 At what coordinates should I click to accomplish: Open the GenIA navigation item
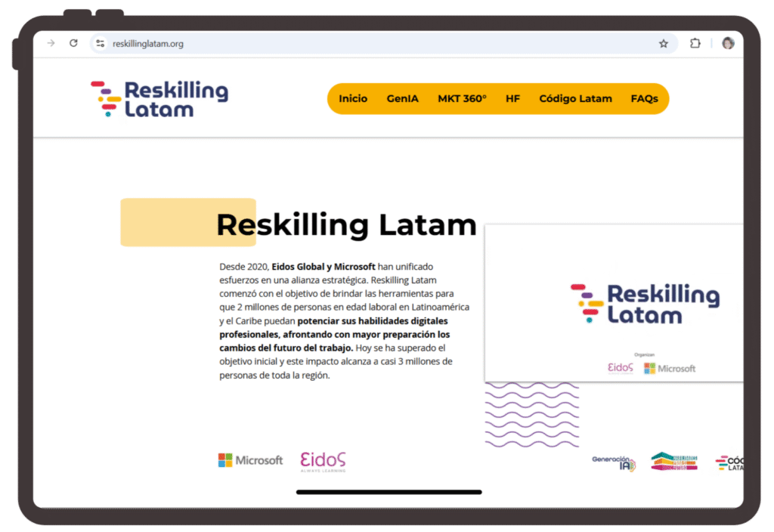pos(402,99)
